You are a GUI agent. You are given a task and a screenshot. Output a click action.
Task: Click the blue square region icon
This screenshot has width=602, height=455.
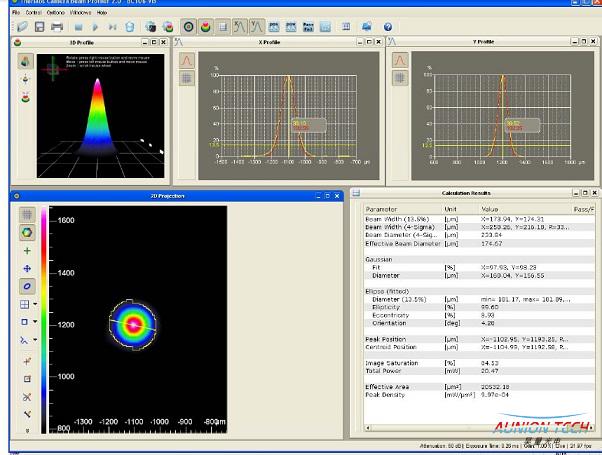tap(25, 322)
